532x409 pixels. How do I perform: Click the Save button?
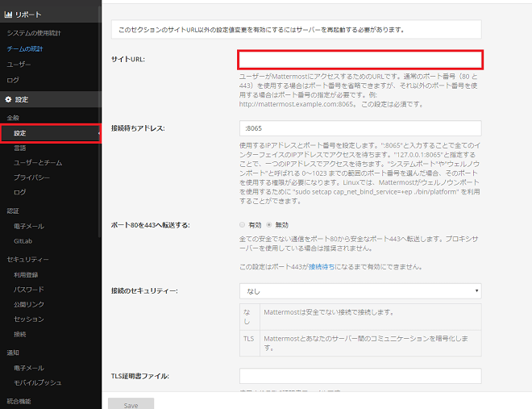pos(131,404)
